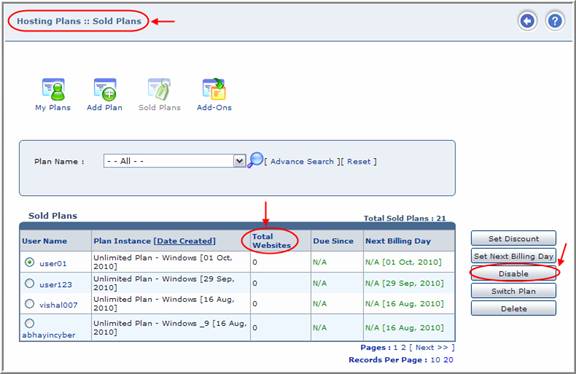Screen dimensions: 576x374
Task: Show 20 records per page
Action: coord(448,360)
